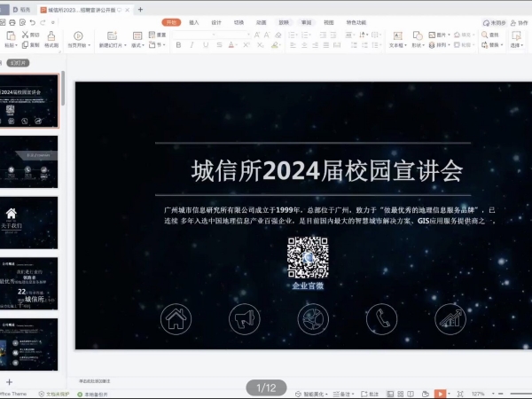Toggle Strikethrough formatting
The image size is (532, 399).
(x=220, y=45)
